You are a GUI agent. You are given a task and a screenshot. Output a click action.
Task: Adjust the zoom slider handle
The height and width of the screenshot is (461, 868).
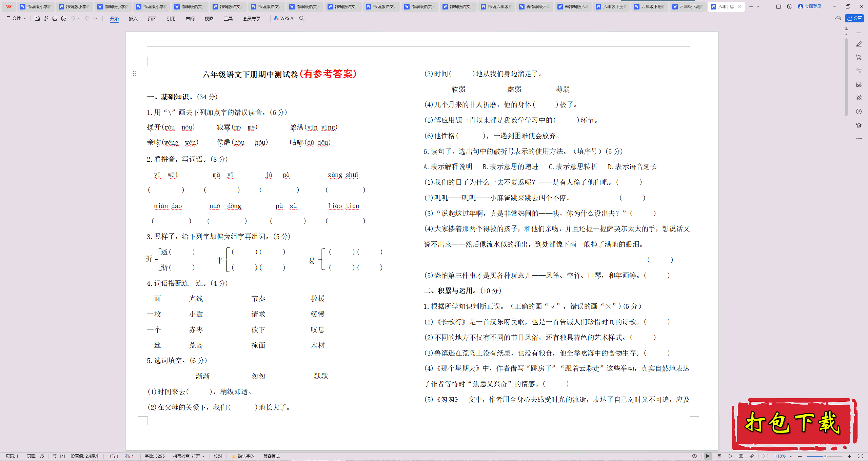click(x=825, y=456)
